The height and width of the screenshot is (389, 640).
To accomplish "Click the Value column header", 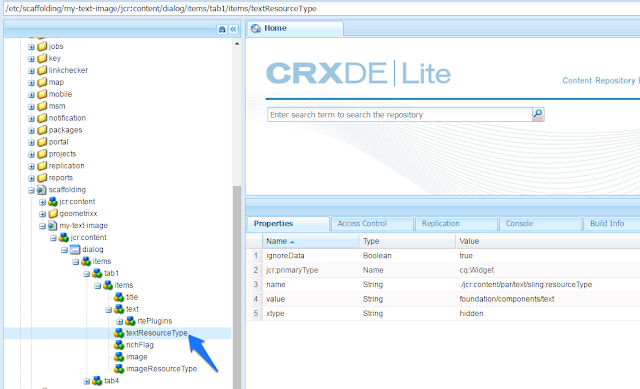I will [548, 241].
